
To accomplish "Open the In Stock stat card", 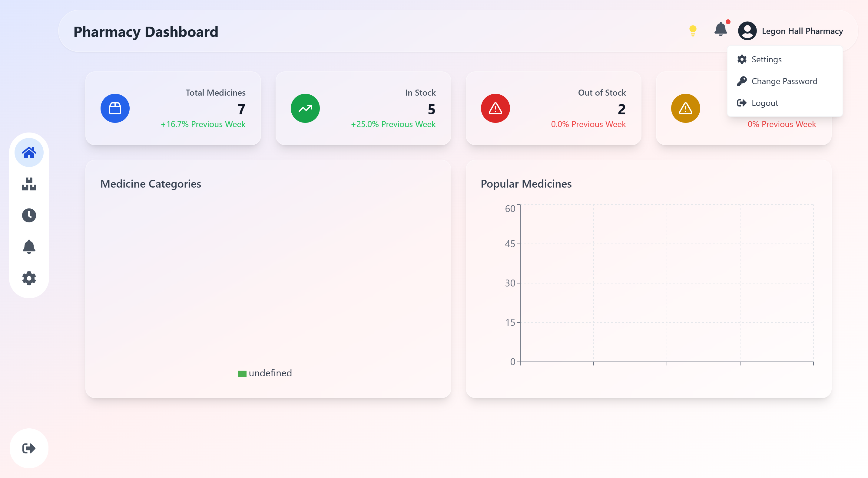I will click(x=363, y=108).
